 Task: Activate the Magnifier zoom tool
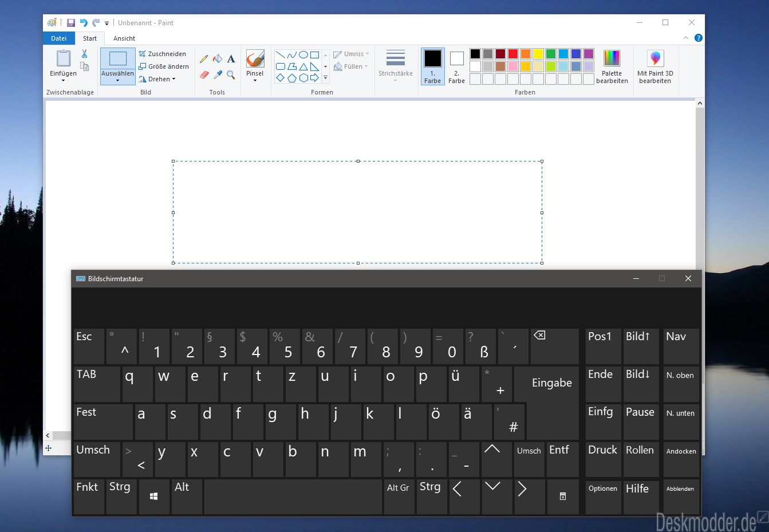(231, 75)
